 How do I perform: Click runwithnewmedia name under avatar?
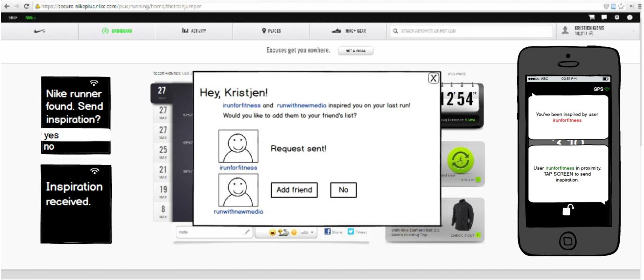pos(238,211)
